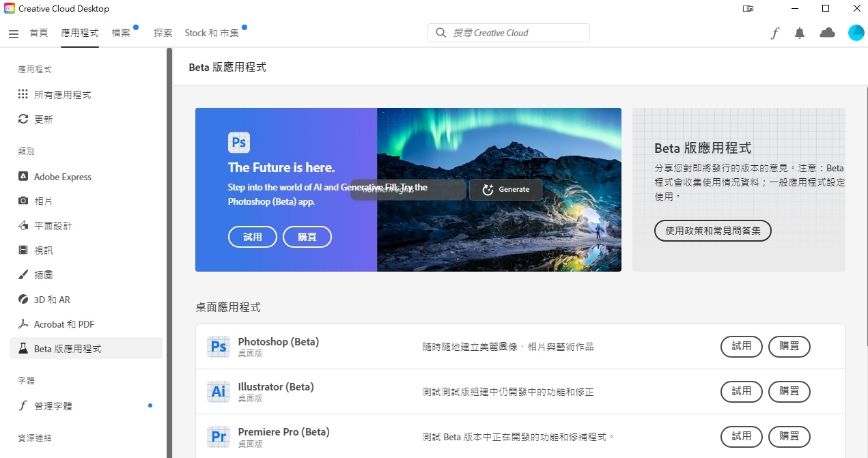Select the All apps grid icon

coord(23,94)
